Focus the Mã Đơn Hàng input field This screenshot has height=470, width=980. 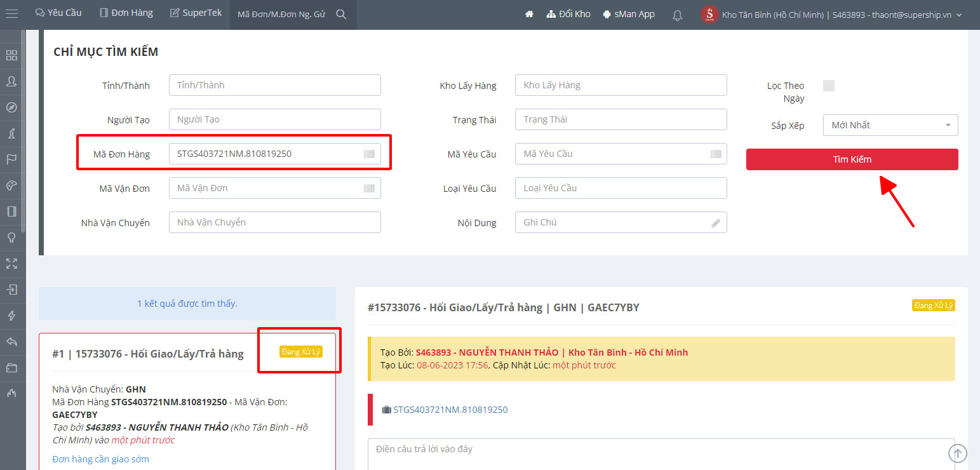pyautogui.click(x=275, y=154)
